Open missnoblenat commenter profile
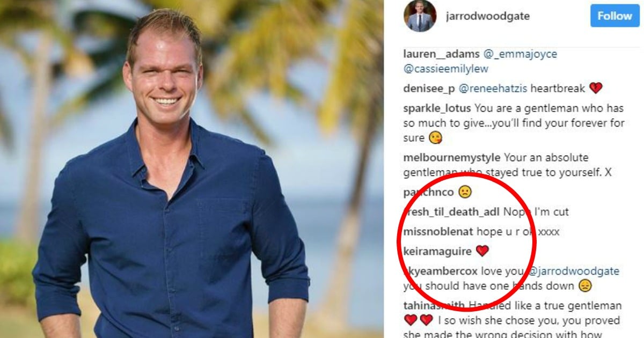Image resolution: width=644 pixels, height=338 pixels. pos(438,232)
